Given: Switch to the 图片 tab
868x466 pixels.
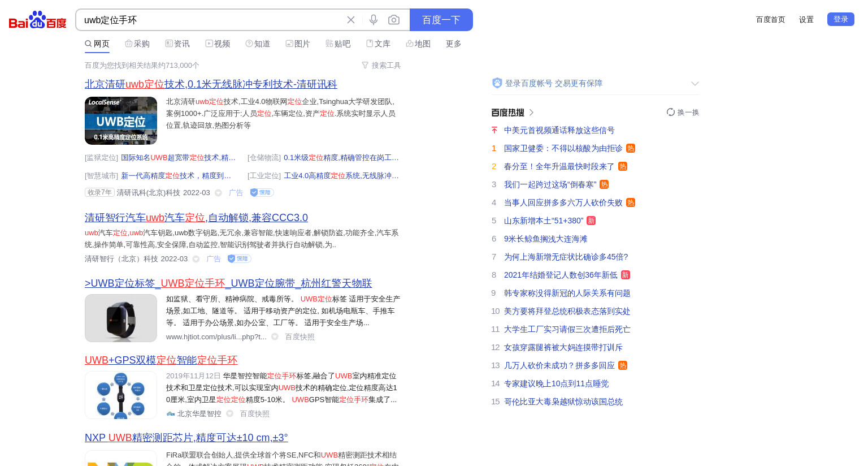Looking at the screenshot, I should coord(298,44).
